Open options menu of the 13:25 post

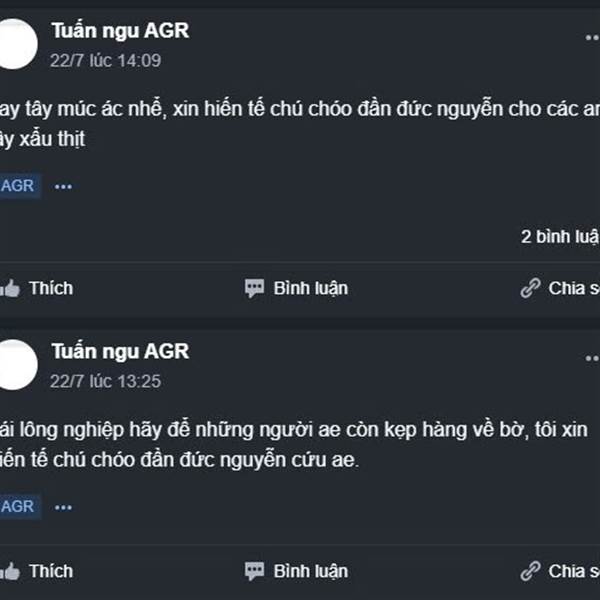pyautogui.click(x=592, y=358)
